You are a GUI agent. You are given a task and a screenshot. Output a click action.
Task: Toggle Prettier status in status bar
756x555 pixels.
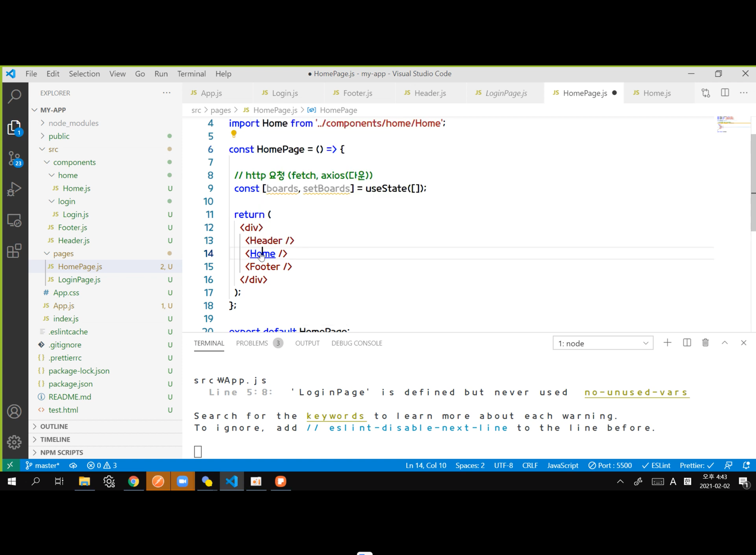[x=697, y=465]
